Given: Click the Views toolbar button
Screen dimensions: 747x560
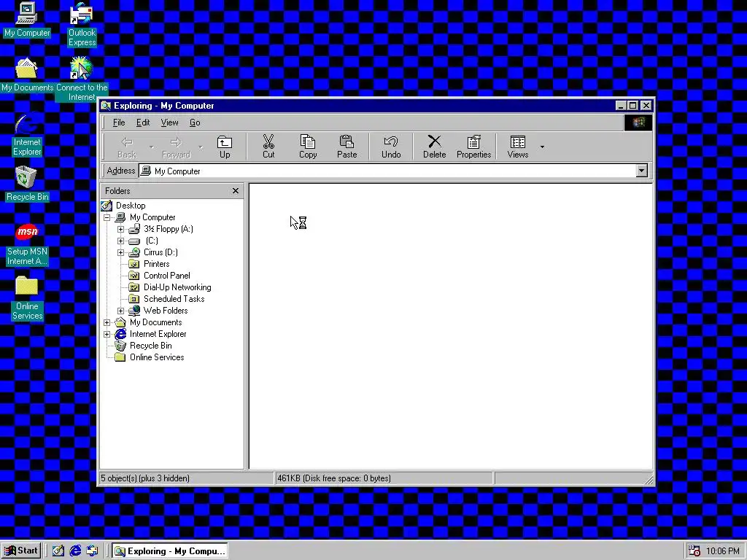Looking at the screenshot, I should (x=517, y=147).
